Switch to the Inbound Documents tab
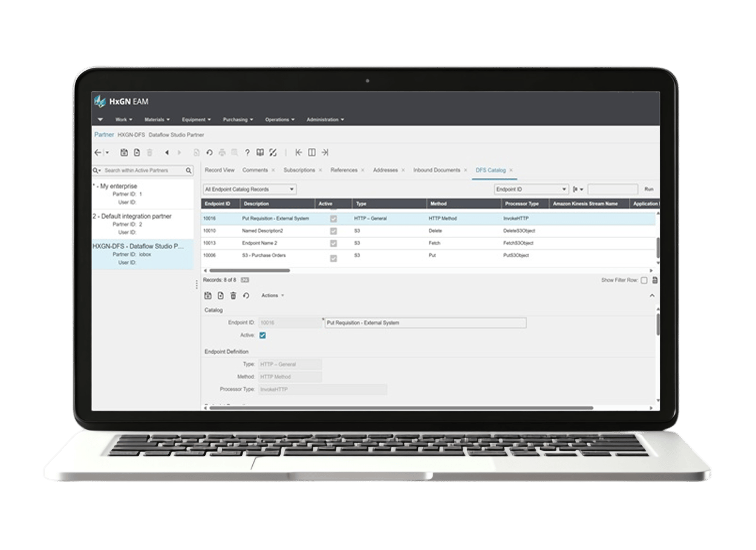Image resolution: width=756 pixels, height=550 pixels. click(437, 170)
